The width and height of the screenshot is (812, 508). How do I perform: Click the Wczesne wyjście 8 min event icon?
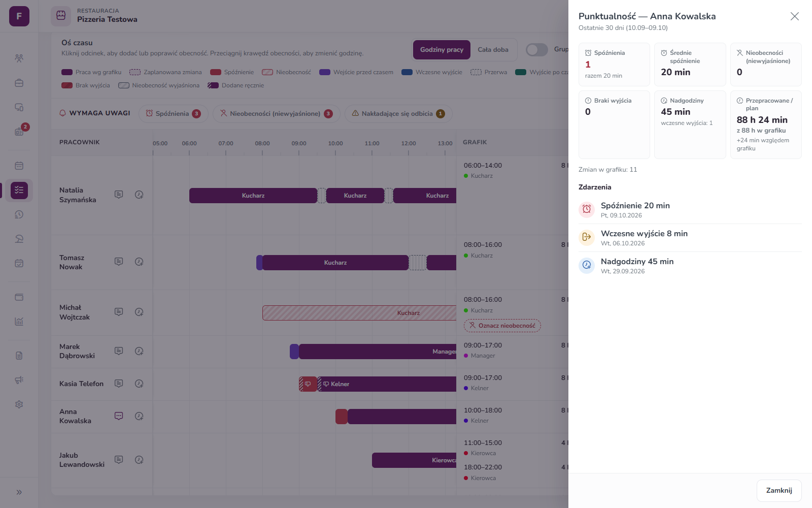tap(587, 237)
